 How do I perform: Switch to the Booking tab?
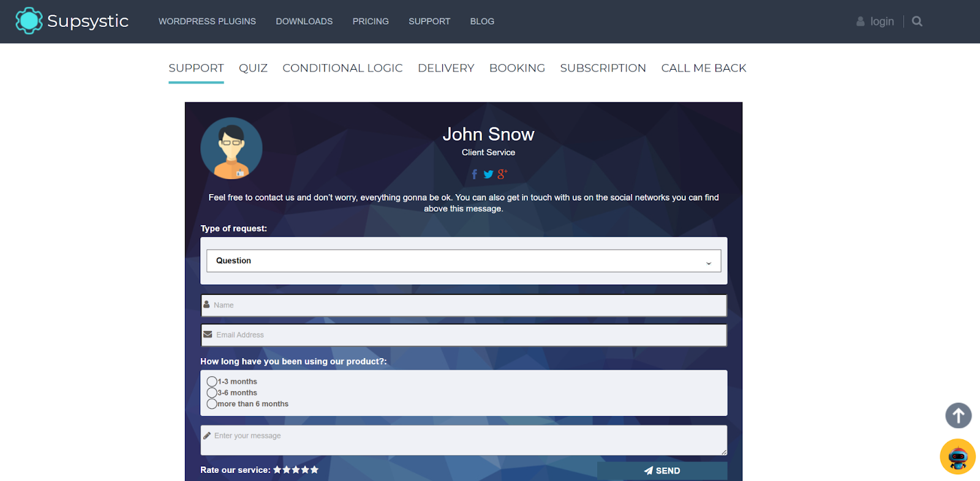[x=517, y=68]
